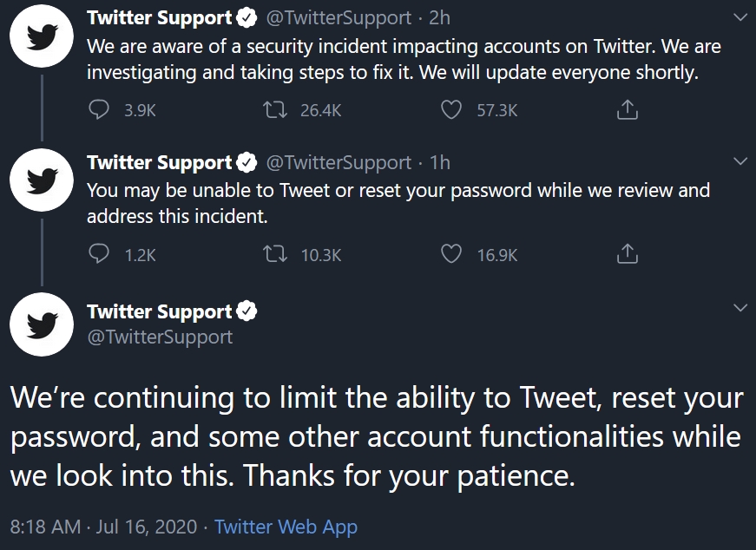Click the main tweet's profile avatar

[41, 324]
